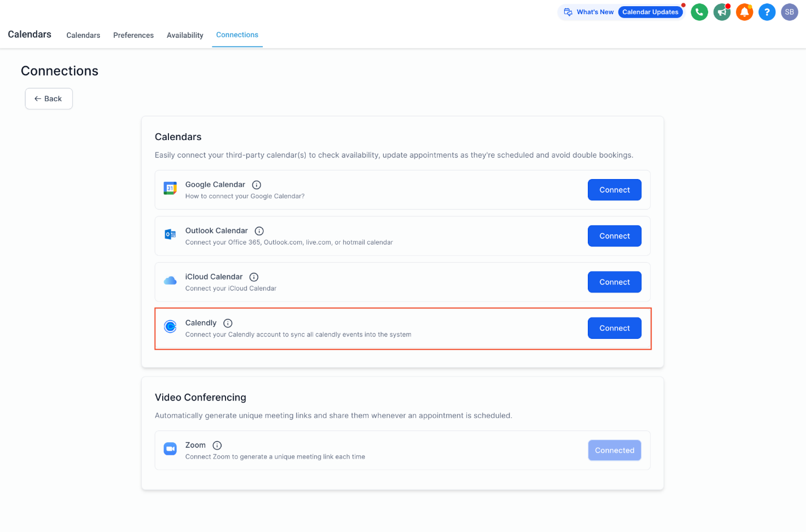The height and width of the screenshot is (532, 806).
Task: Open the SB user avatar menu
Action: 790,12
